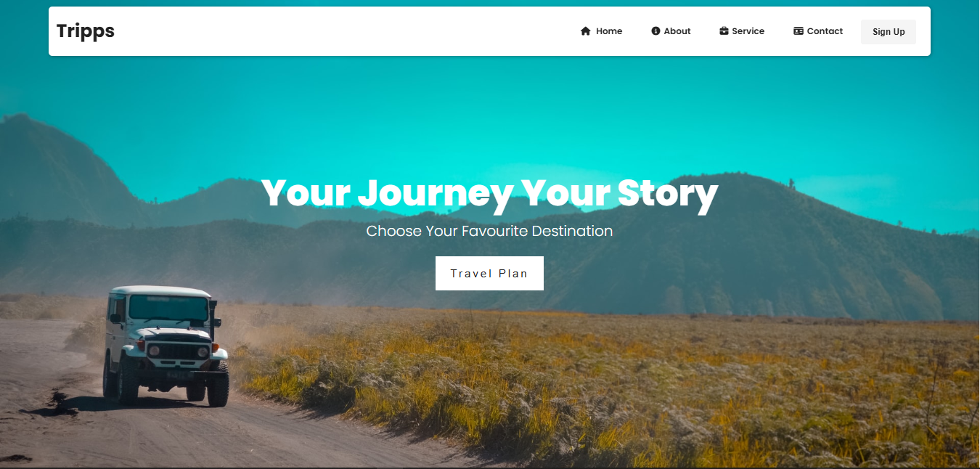Click the Sign Up button

click(x=889, y=32)
